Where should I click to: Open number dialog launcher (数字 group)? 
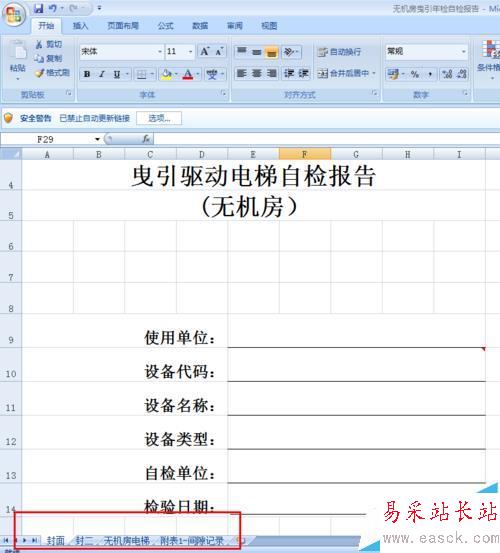pos(465,93)
